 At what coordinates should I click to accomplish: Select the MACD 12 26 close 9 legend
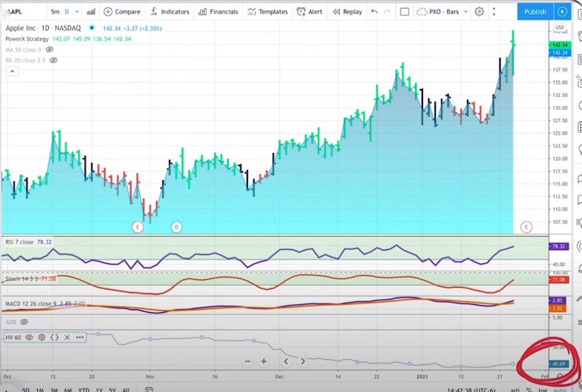(x=31, y=304)
